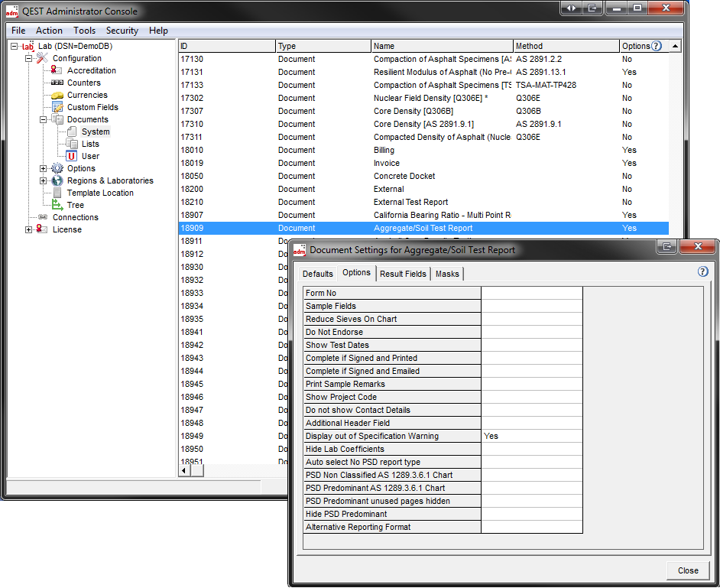Click the Currencies coins icon

[x=57, y=95]
